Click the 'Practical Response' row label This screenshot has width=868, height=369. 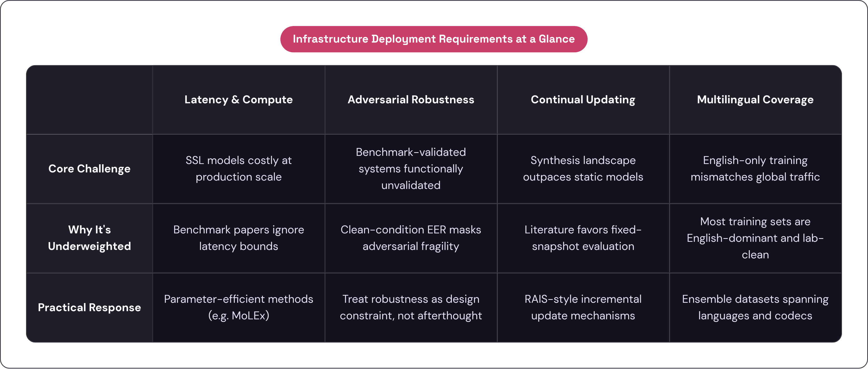pos(89,307)
